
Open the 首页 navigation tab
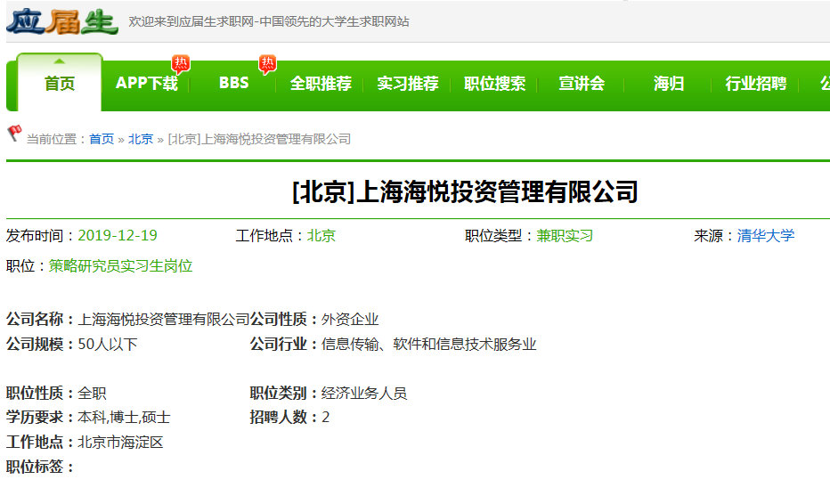[x=60, y=83]
